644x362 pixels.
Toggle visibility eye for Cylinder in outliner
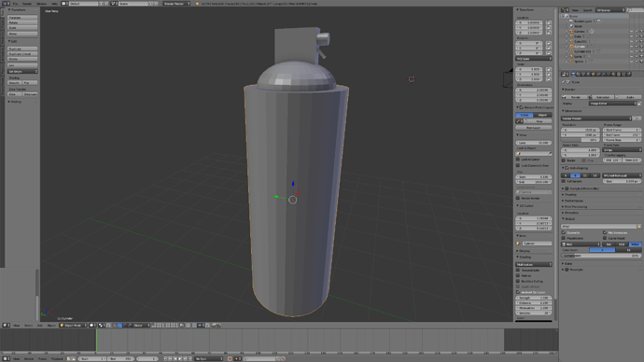point(631,47)
